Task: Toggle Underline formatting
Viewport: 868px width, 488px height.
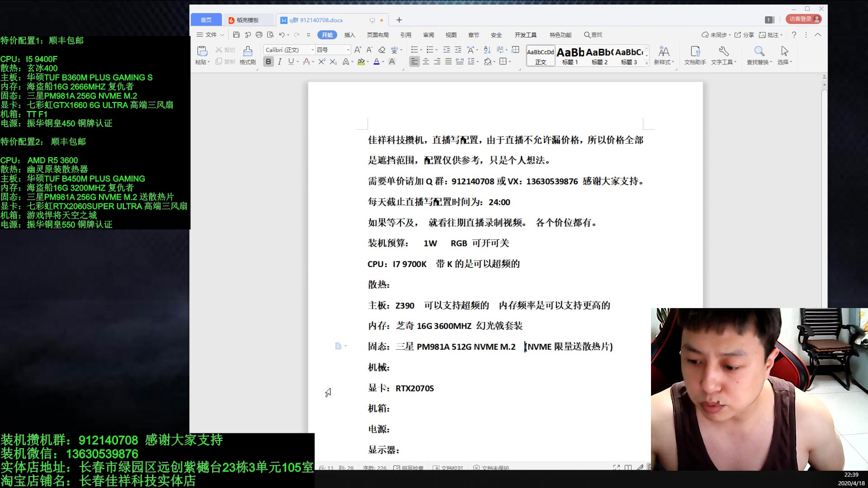Action: (291, 61)
